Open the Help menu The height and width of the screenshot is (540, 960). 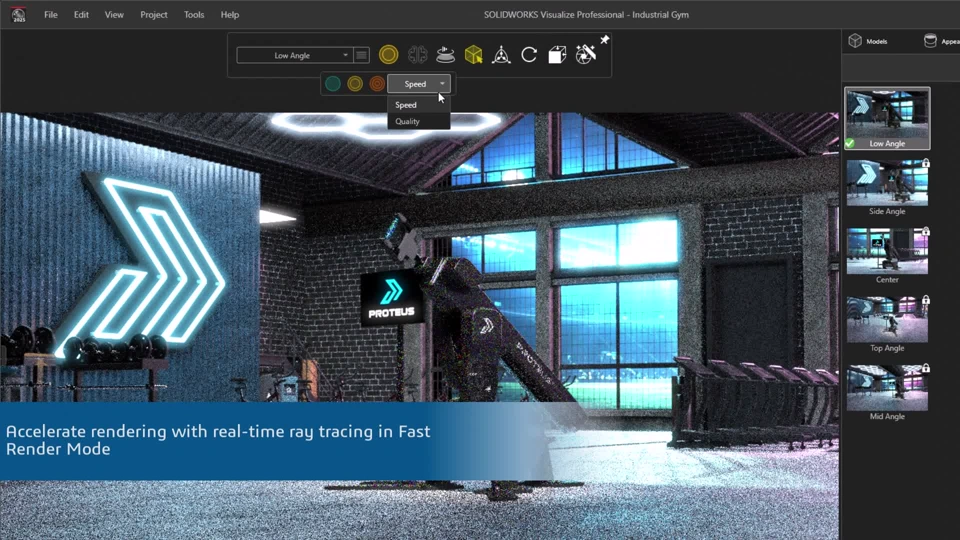(x=230, y=15)
